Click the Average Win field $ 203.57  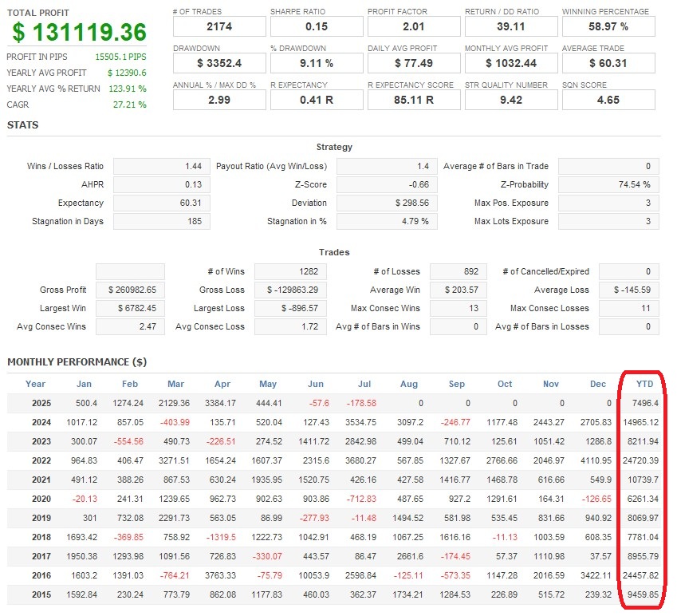coord(459,290)
